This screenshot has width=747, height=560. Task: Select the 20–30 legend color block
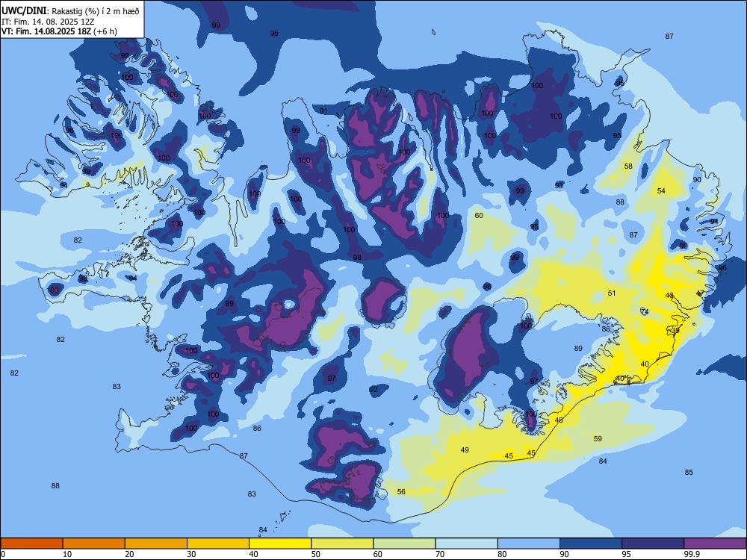[156, 544]
